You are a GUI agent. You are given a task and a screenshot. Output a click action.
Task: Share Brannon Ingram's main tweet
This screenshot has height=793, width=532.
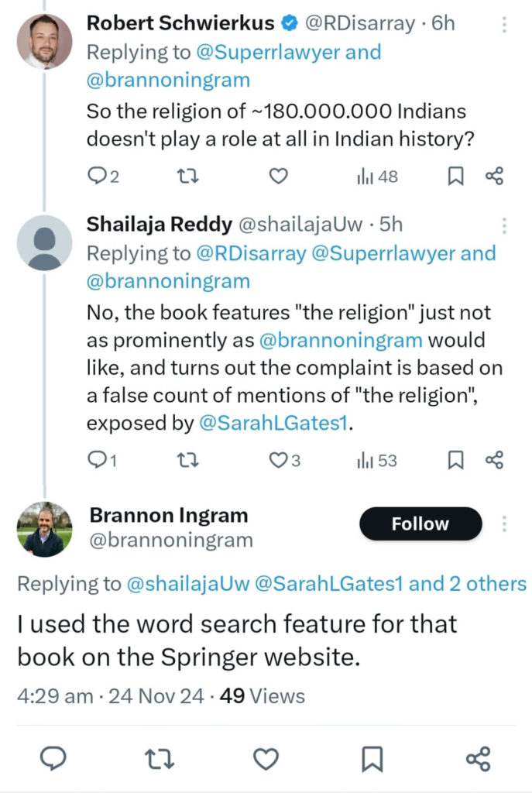point(479,760)
